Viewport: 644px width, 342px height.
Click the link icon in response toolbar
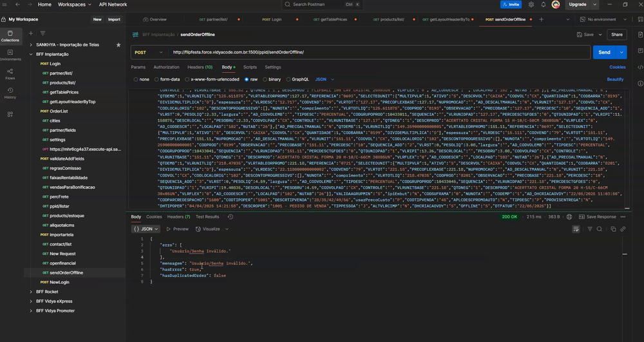click(623, 229)
